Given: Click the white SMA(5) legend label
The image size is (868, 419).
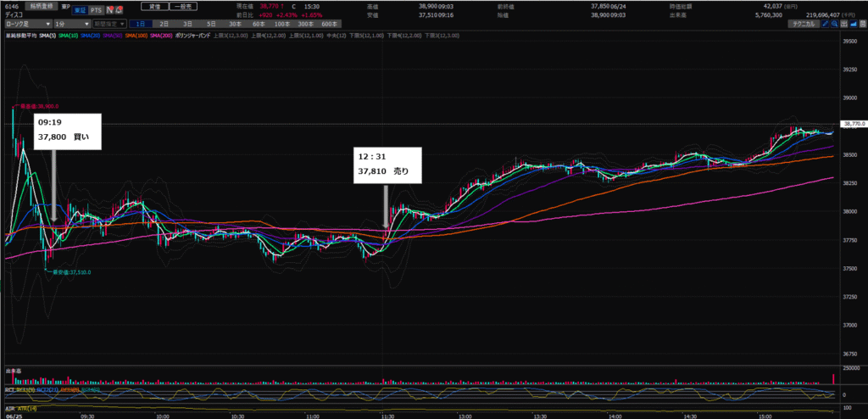Looking at the screenshot, I should 47,36.
